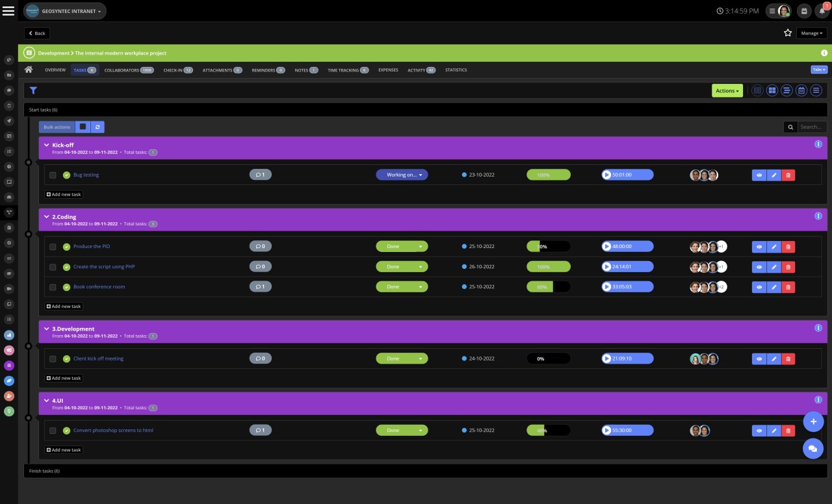
Task: Open the hamburger menu at top left
Action: (x=8, y=11)
